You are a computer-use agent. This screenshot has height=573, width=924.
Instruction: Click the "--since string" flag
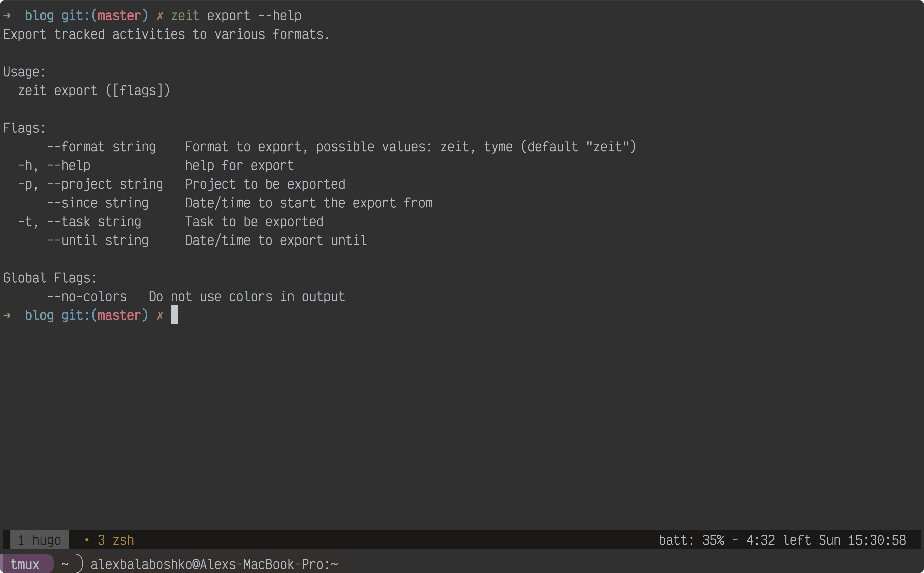pos(98,203)
